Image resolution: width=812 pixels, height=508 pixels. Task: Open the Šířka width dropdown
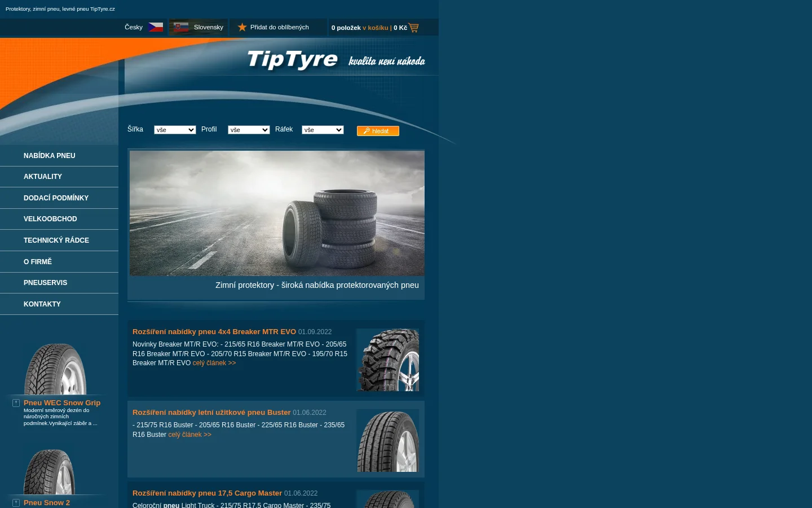[175, 130]
